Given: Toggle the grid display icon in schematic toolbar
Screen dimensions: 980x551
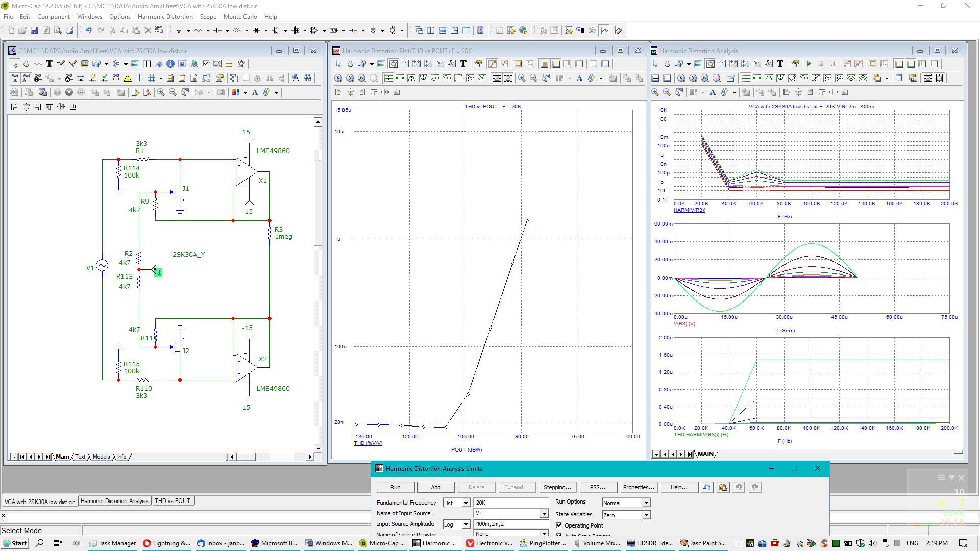Looking at the screenshot, I should (x=151, y=78).
